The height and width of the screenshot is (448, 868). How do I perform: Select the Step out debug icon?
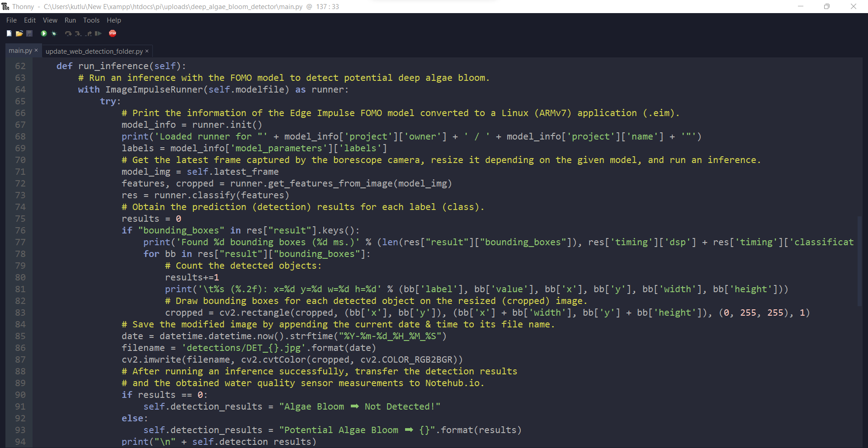click(89, 33)
